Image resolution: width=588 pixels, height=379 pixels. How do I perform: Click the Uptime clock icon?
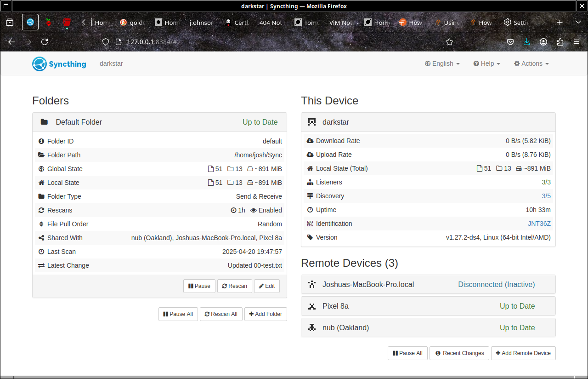(310, 210)
